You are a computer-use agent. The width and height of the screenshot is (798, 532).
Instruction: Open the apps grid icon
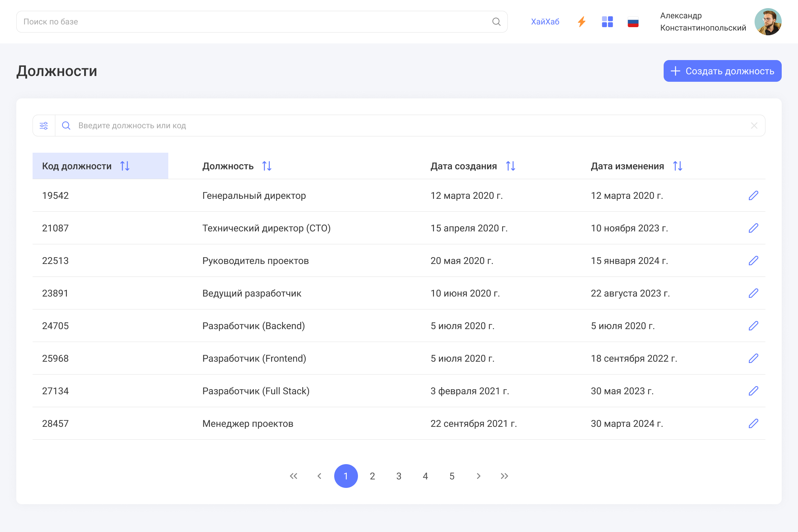pos(607,22)
